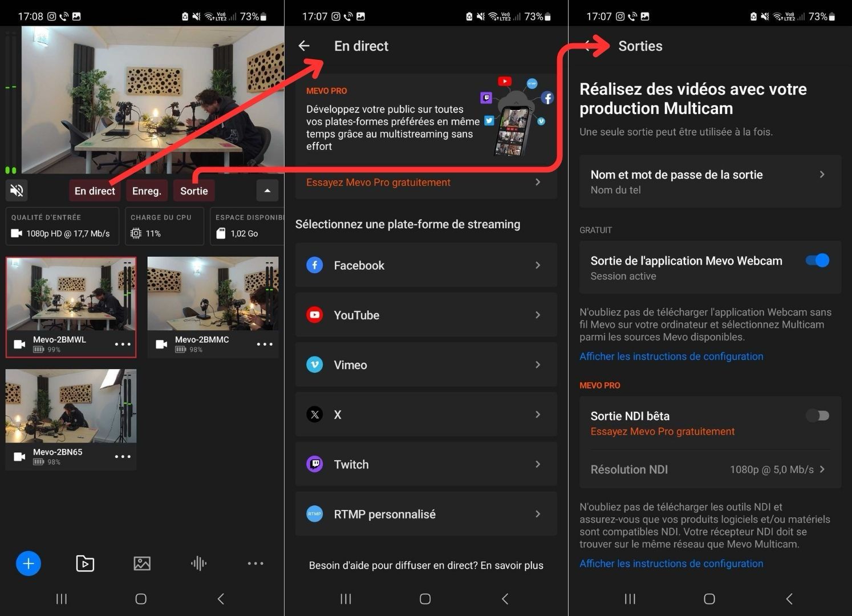Open the image media picker icon
Screen dimensions: 852x616
[x=141, y=564]
